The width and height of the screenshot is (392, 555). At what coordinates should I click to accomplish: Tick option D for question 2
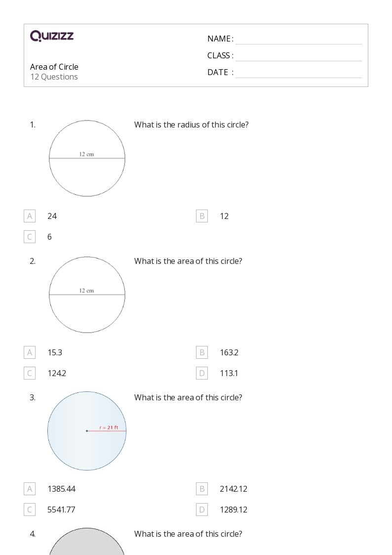(202, 373)
